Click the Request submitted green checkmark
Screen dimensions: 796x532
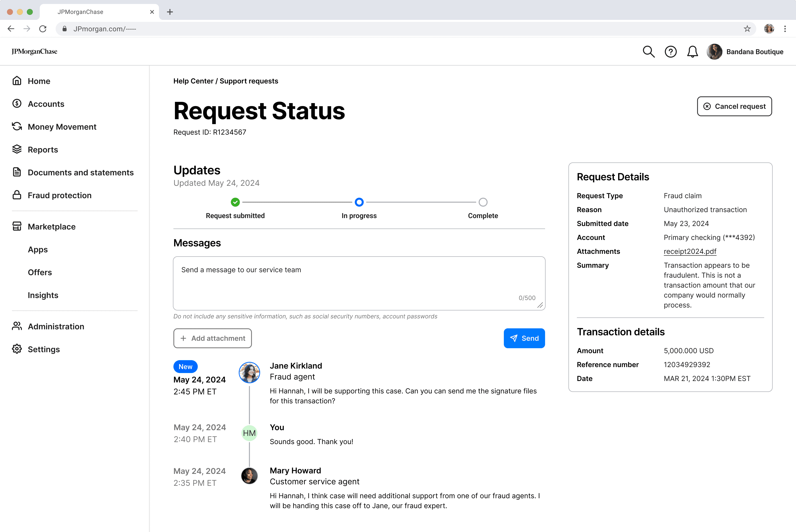point(235,202)
